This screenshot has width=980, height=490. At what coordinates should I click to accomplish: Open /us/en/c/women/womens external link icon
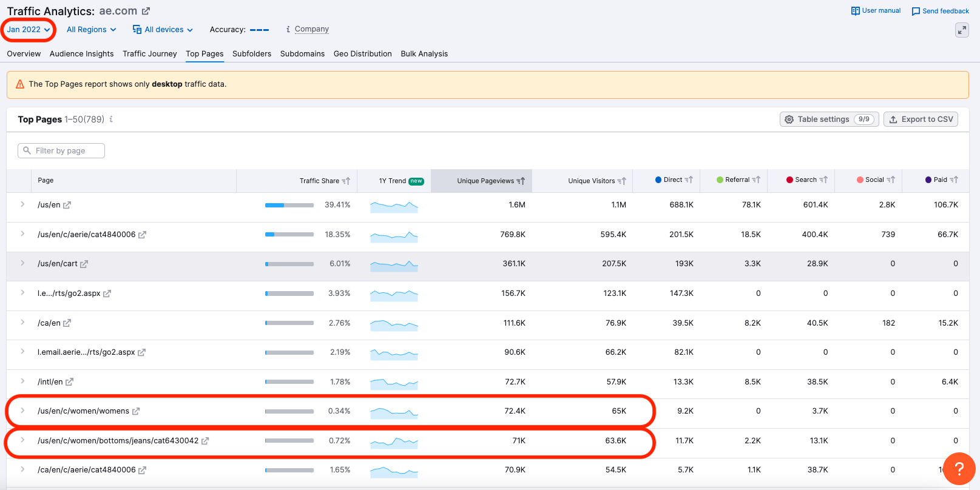tap(136, 411)
